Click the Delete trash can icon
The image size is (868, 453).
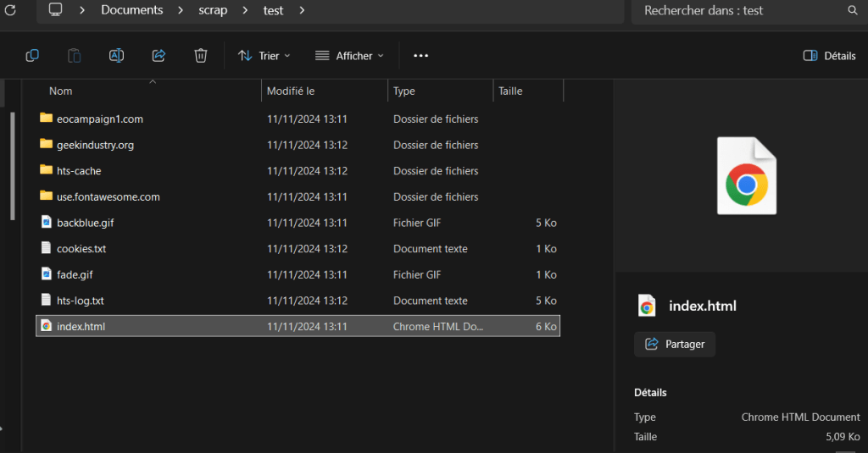(x=201, y=56)
